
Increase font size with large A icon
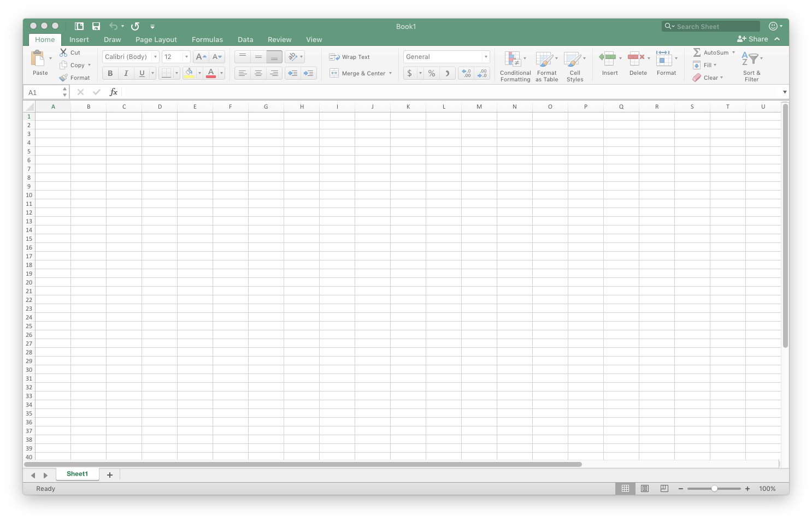click(201, 57)
